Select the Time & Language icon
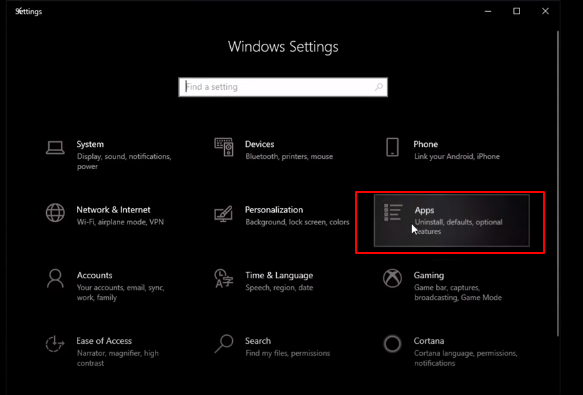The width and height of the screenshot is (583, 395). pos(224,279)
